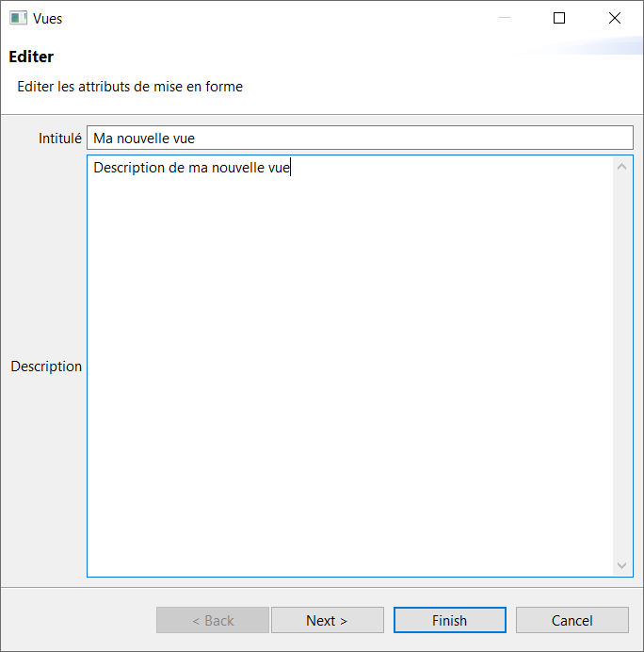
Task: Click the Description label on the left
Action: tap(46, 366)
